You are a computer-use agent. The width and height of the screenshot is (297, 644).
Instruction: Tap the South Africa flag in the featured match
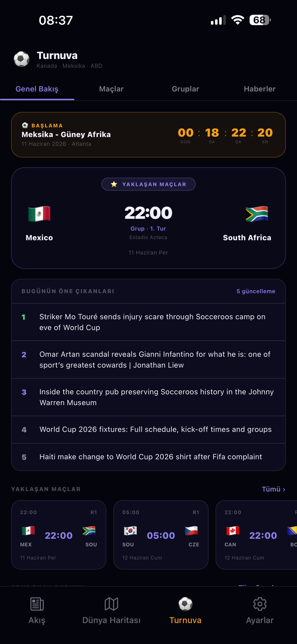coord(257,214)
